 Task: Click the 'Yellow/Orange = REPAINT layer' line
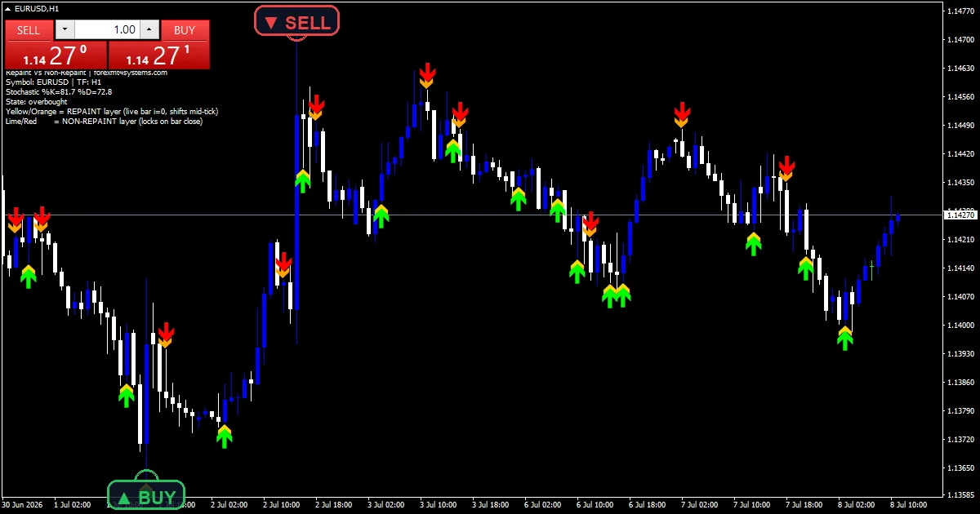[112, 112]
